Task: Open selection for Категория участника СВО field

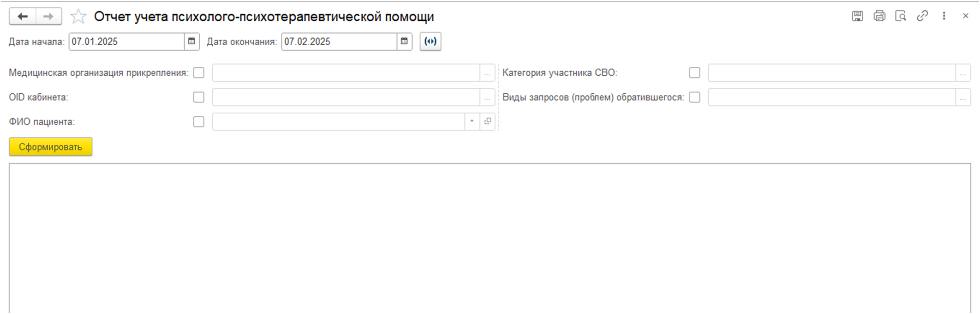Action: point(963,73)
